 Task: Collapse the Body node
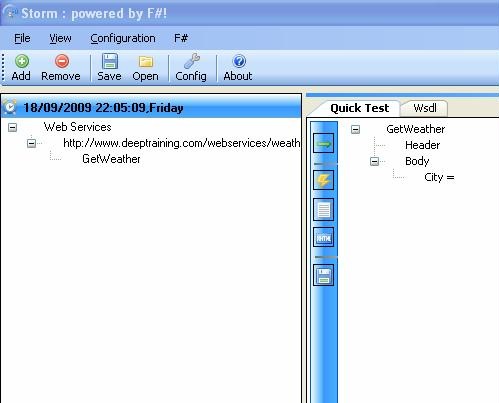click(374, 162)
